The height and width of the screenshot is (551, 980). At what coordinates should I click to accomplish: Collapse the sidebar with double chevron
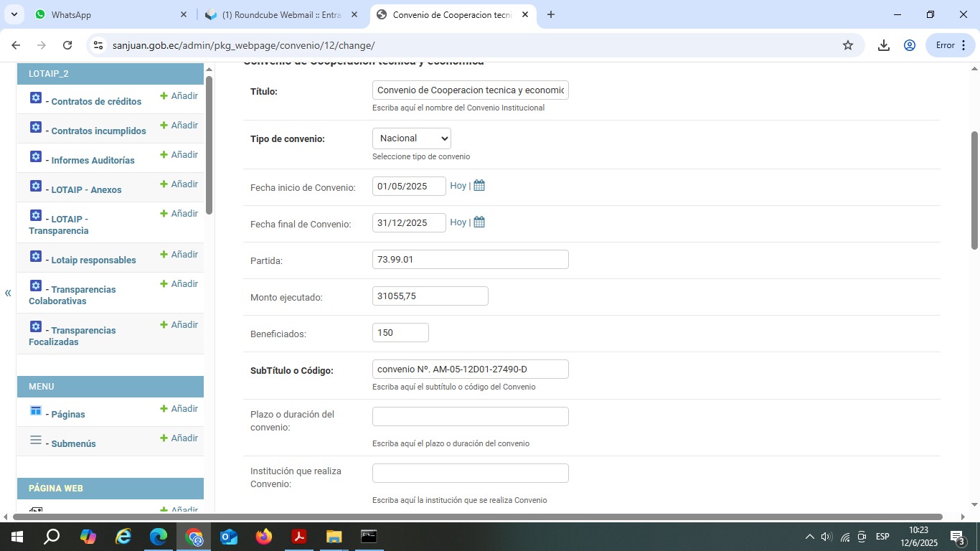pos(8,293)
